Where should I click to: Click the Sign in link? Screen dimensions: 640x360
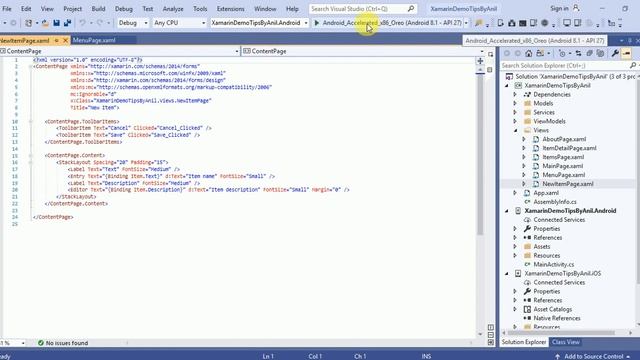[559, 8]
